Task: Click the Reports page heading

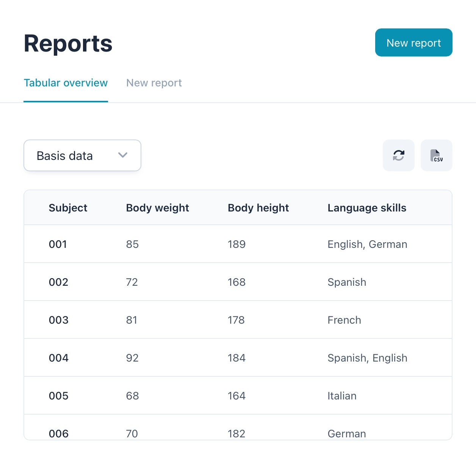Action: (68, 43)
